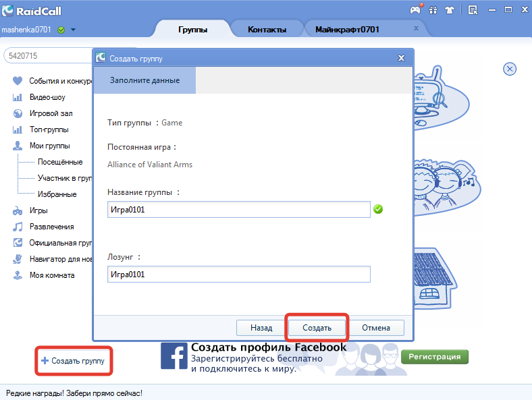Click the Название группы input field
Image resolution: width=532 pixels, height=400 pixels.
pos(239,210)
